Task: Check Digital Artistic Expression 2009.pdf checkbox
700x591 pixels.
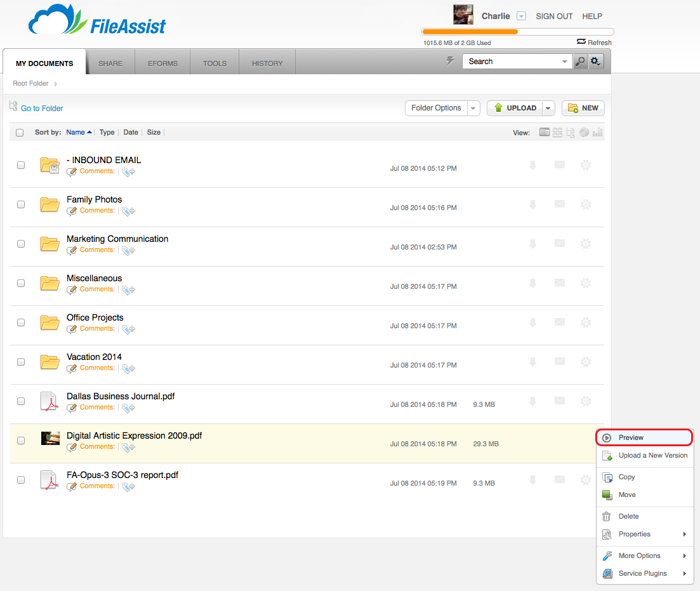Action: point(21,440)
